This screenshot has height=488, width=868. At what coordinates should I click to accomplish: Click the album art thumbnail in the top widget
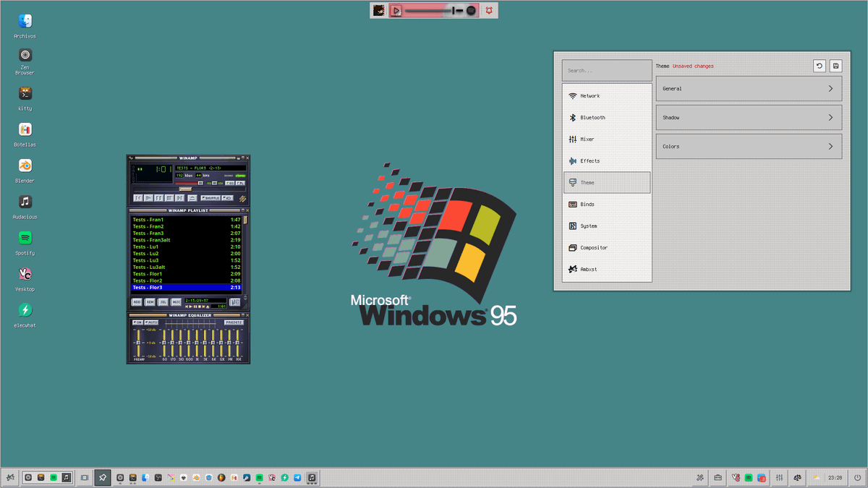[379, 10]
